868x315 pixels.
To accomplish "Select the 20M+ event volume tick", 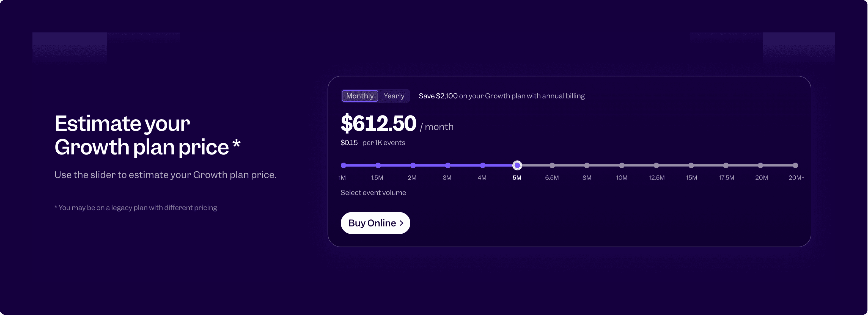I will click(x=796, y=165).
